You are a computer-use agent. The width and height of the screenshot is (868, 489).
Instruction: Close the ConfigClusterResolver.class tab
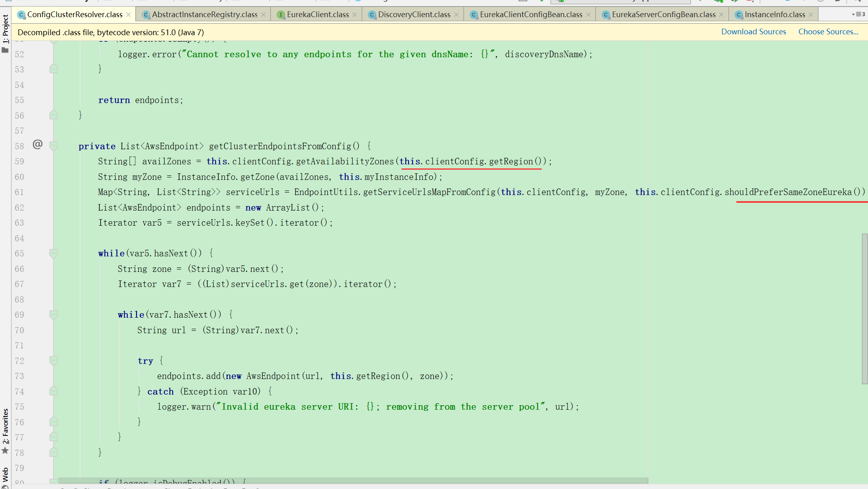(128, 15)
